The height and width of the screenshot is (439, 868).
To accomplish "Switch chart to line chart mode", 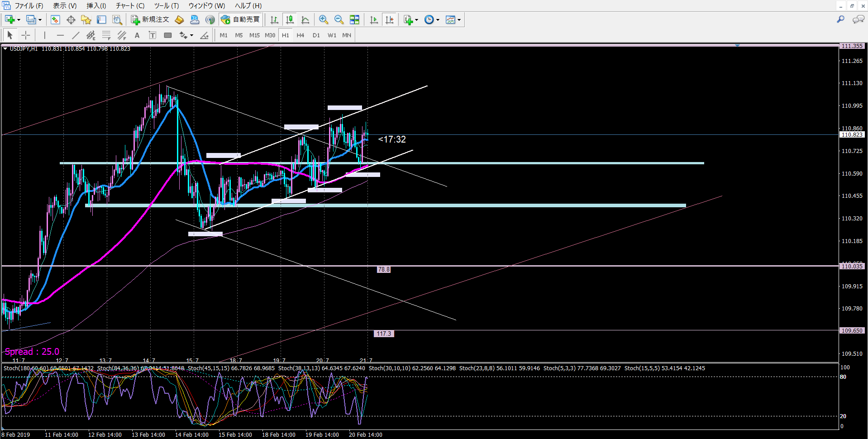I will point(305,19).
